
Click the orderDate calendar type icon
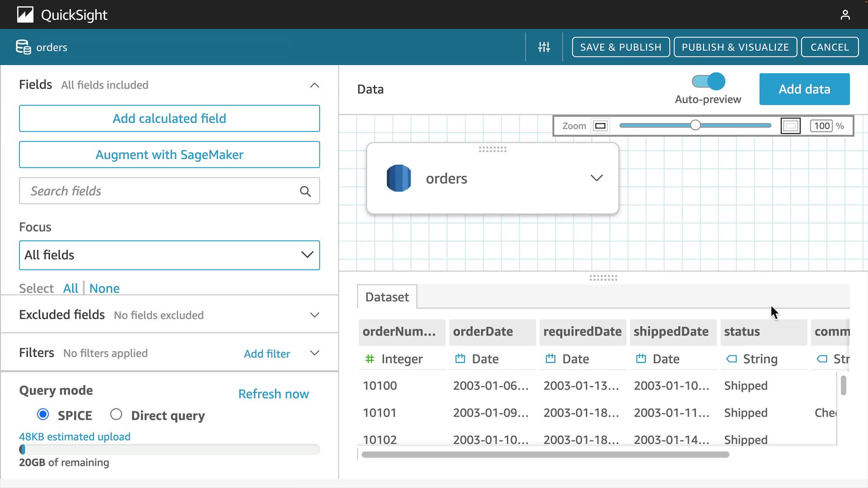click(460, 359)
